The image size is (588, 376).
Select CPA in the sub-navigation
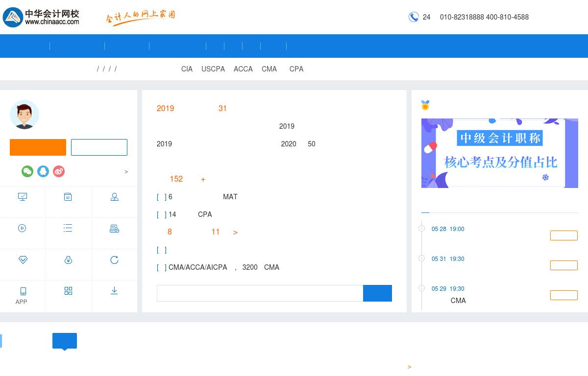click(296, 69)
